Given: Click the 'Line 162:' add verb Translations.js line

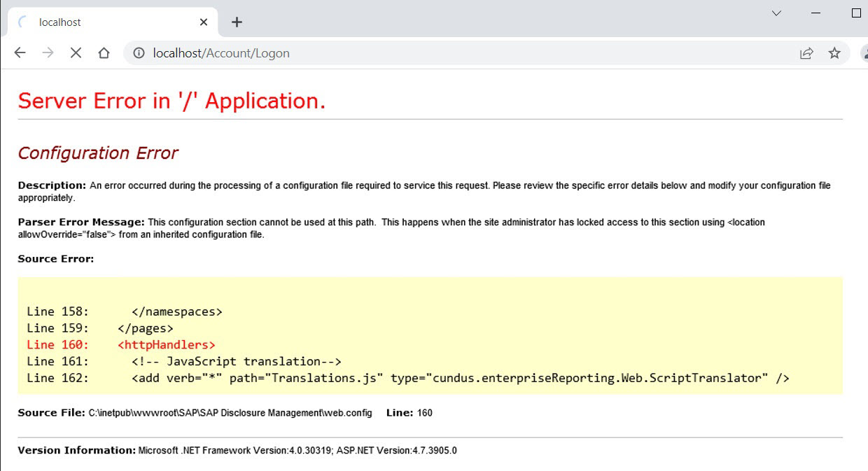Looking at the screenshot, I should [408, 378].
